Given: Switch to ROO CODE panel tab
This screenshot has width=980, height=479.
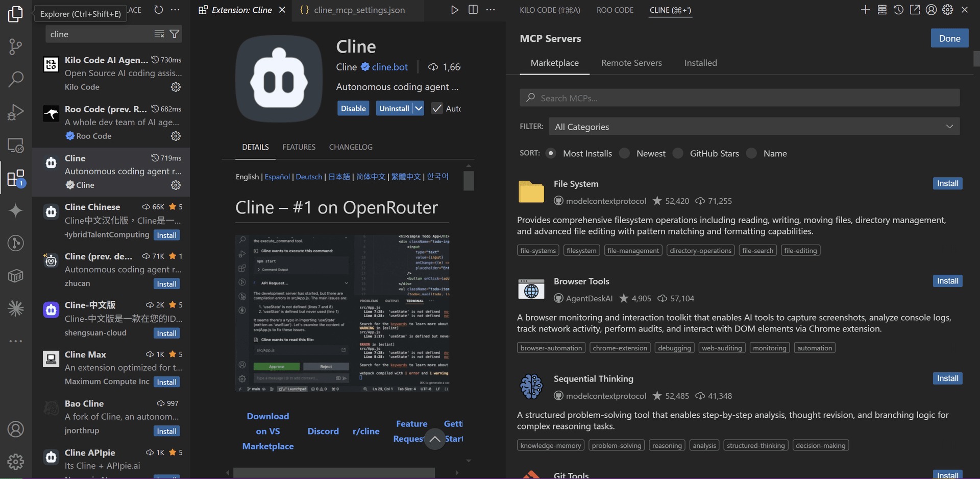Looking at the screenshot, I should pos(615,10).
